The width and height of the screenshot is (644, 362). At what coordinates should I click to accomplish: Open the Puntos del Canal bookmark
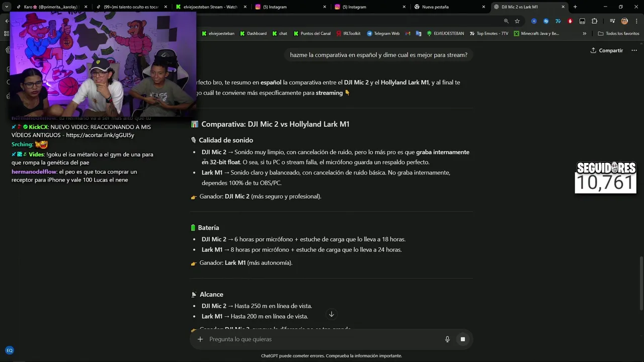[x=312, y=34]
